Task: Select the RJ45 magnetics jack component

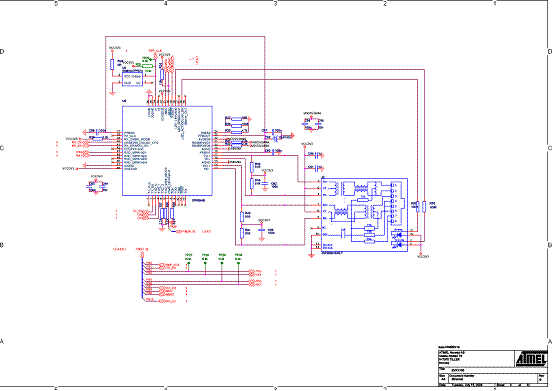Action: 365,215
